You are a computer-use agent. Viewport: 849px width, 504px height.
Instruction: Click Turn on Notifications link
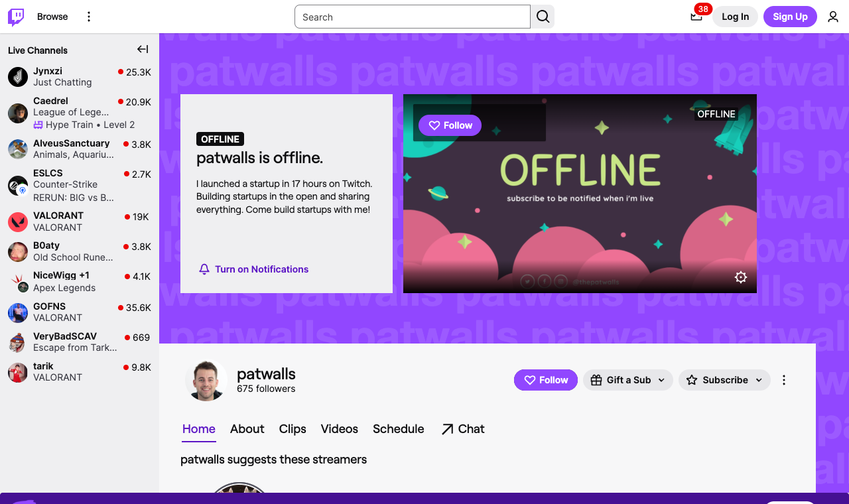(x=253, y=269)
